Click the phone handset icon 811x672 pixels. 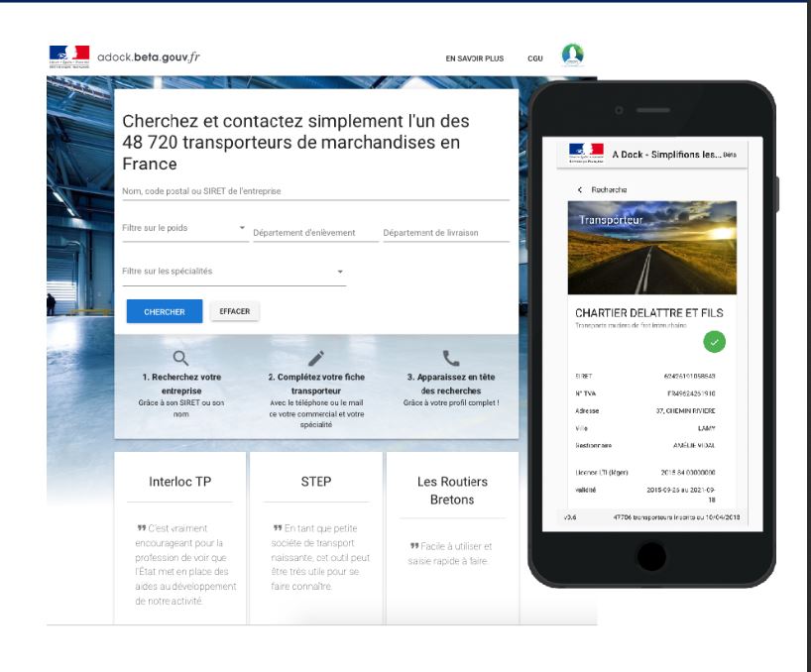[x=451, y=358]
